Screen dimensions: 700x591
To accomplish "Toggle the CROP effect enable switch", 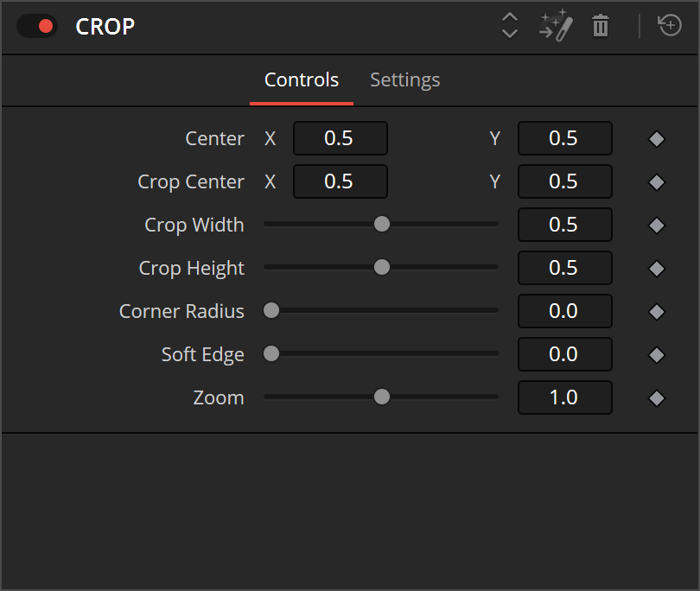I will click(x=37, y=26).
